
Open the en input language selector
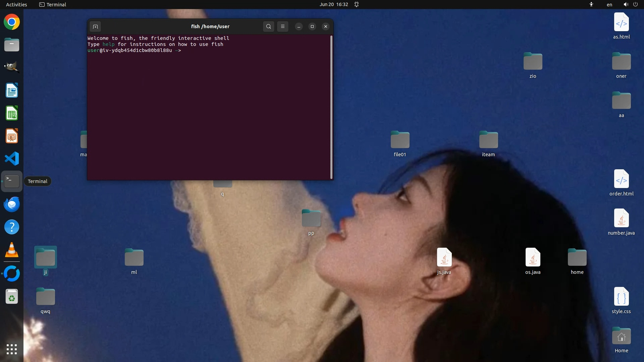[x=609, y=4]
